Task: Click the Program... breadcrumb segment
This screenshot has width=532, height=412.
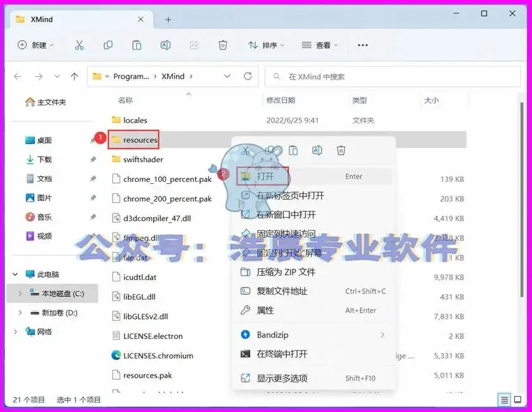Action: [131, 77]
